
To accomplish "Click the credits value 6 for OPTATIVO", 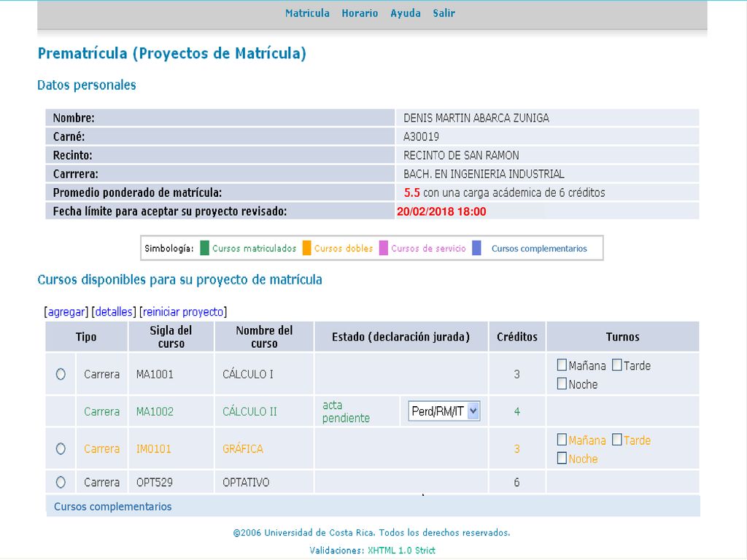I will [517, 483].
